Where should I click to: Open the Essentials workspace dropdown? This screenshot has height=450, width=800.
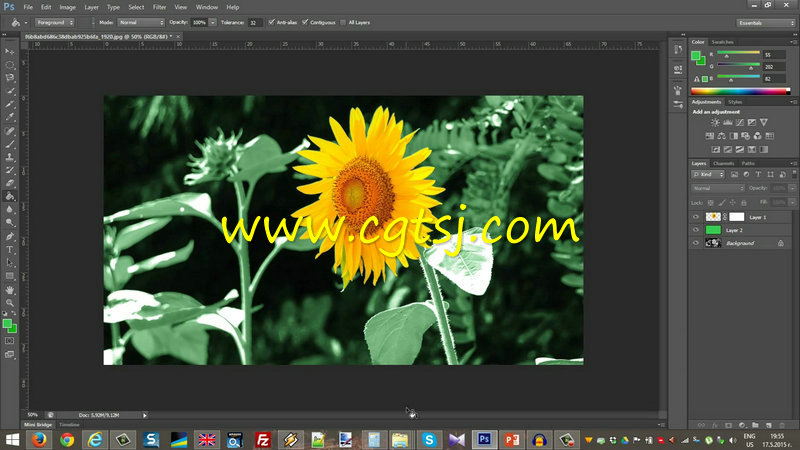(766, 23)
